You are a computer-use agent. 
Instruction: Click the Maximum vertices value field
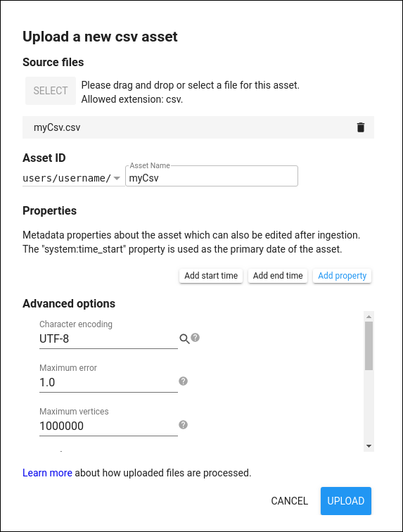point(108,426)
